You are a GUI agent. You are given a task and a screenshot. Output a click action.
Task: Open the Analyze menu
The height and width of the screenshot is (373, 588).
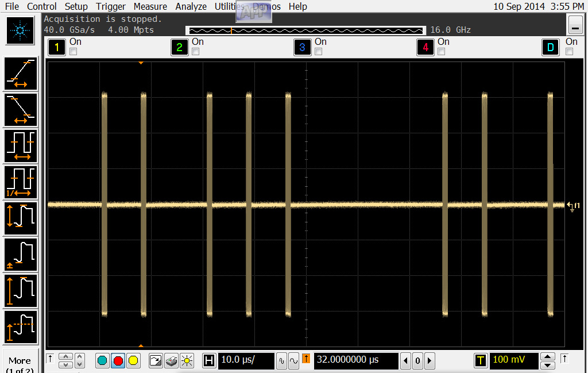(x=191, y=6)
